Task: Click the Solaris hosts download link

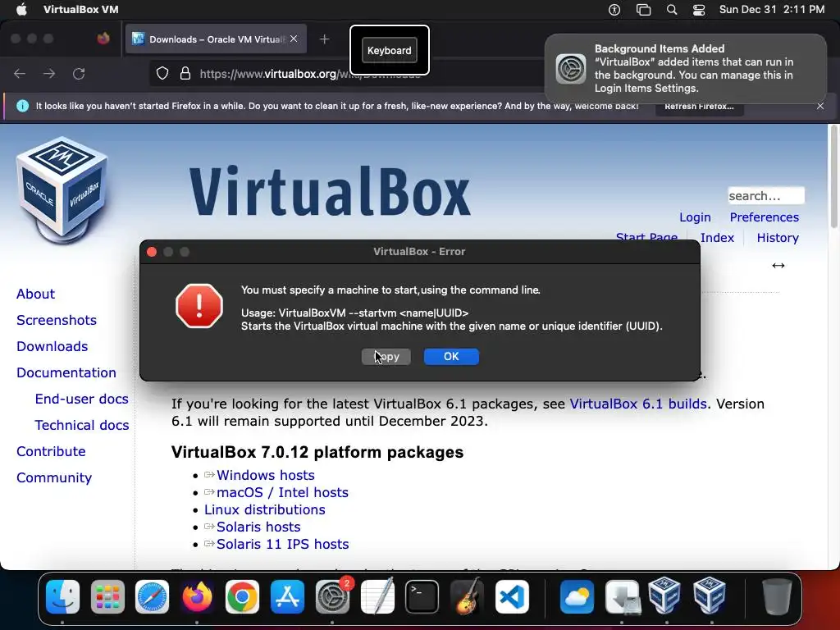Action: pyautogui.click(x=258, y=527)
